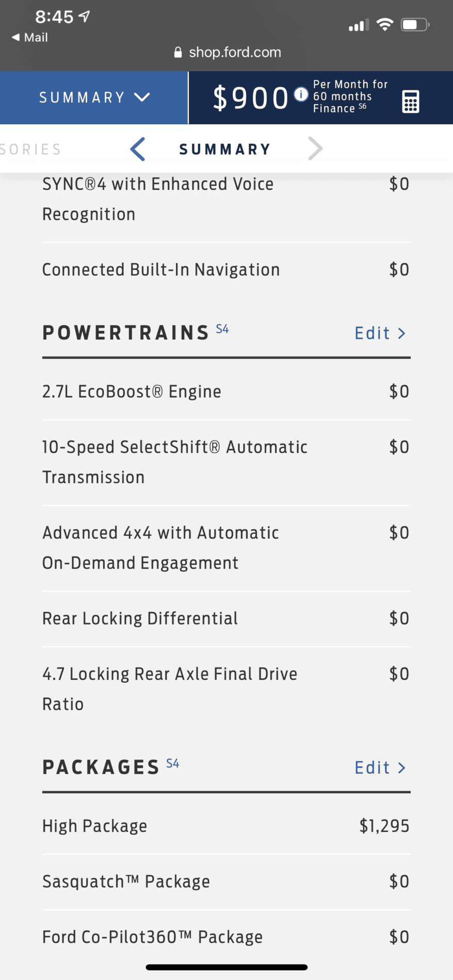Edit the Powertrains section
This screenshot has height=980, width=453.
pyautogui.click(x=380, y=333)
